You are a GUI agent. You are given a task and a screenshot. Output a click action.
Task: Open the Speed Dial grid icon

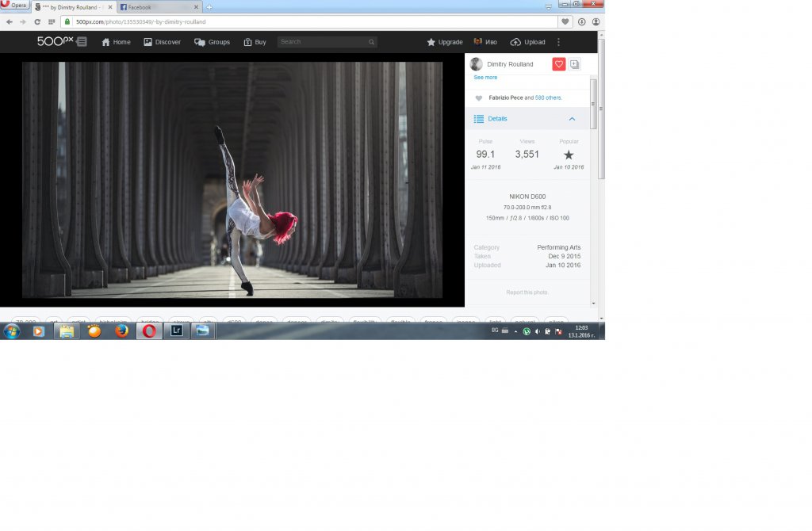click(x=52, y=21)
